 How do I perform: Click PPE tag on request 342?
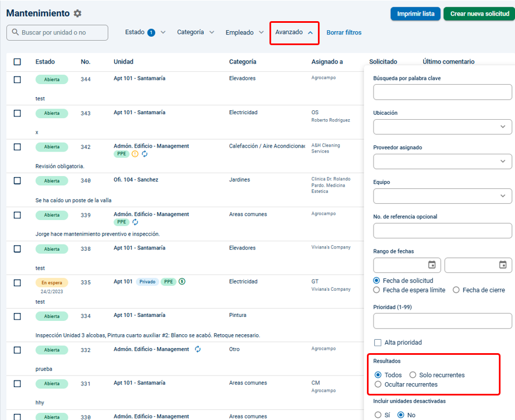(x=121, y=154)
